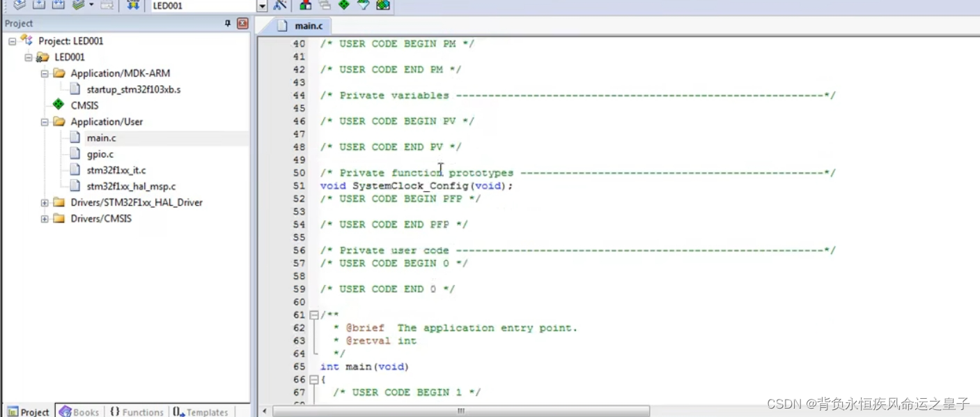Image resolution: width=980 pixels, height=417 pixels.
Task: Open the LED001 target selection dropdown
Action: pos(263,6)
